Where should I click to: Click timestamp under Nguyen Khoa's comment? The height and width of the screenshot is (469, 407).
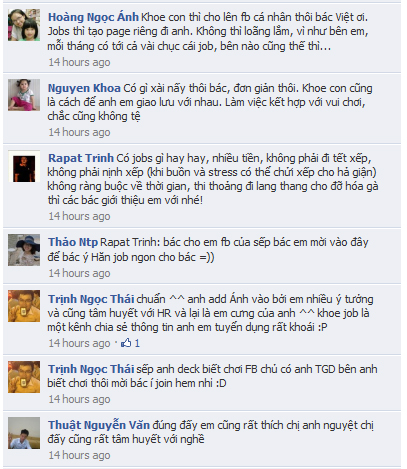click(x=79, y=132)
